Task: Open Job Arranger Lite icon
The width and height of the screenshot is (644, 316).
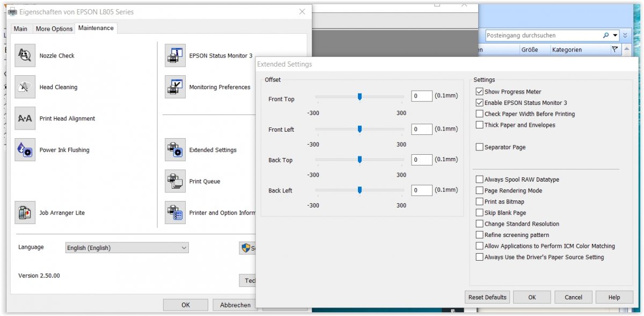Action: tap(25, 213)
